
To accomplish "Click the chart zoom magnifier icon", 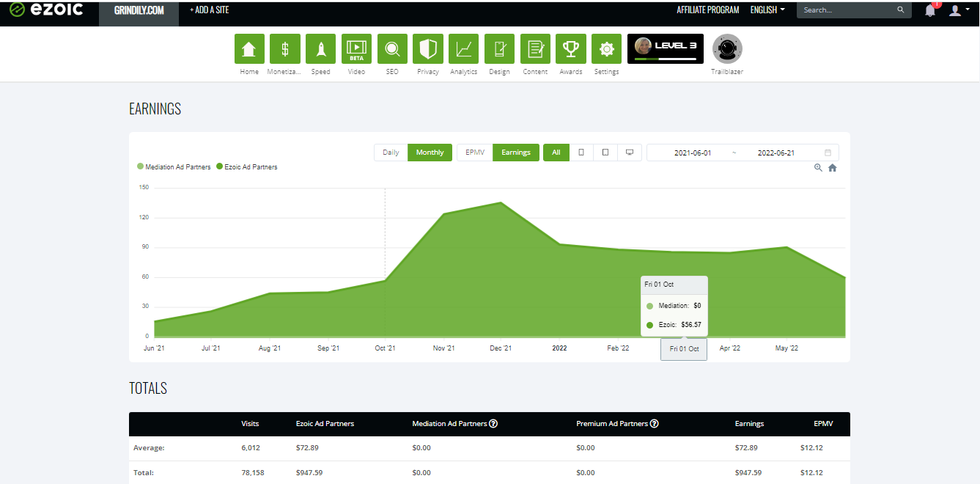I will click(x=818, y=168).
